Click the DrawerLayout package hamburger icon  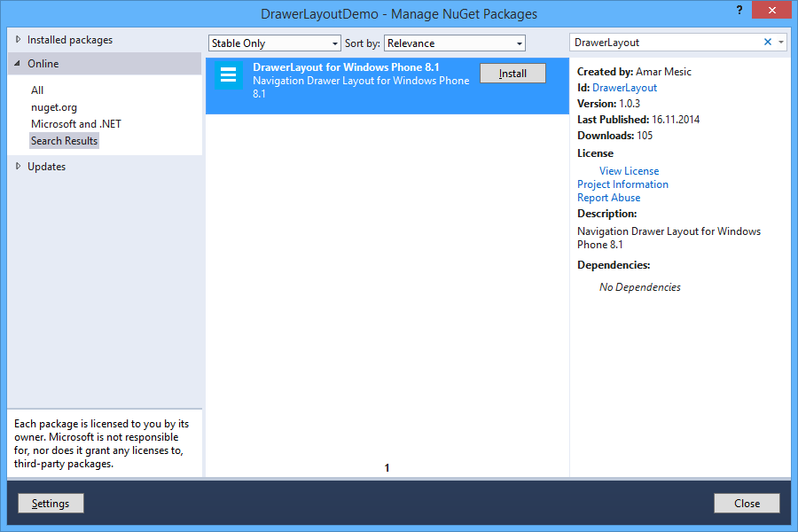click(228, 74)
